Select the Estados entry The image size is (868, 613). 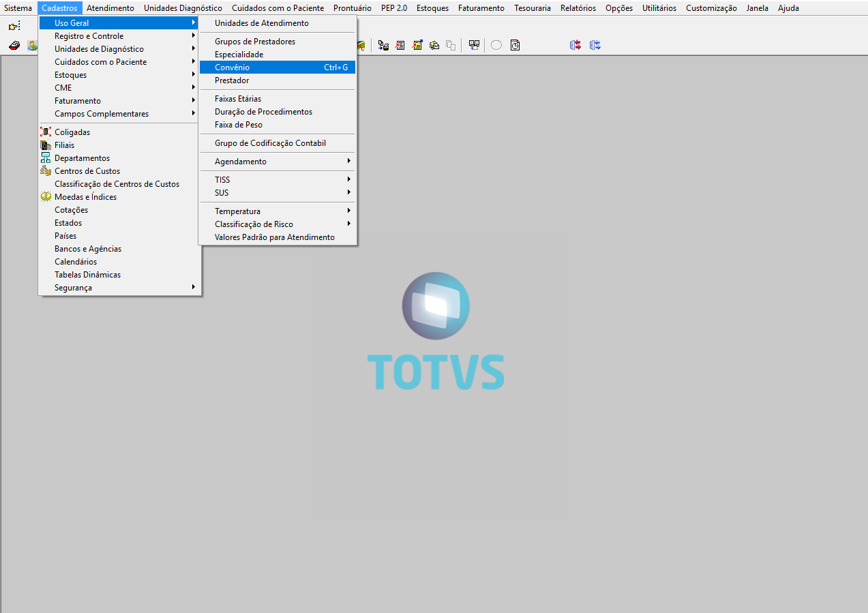[119, 223]
